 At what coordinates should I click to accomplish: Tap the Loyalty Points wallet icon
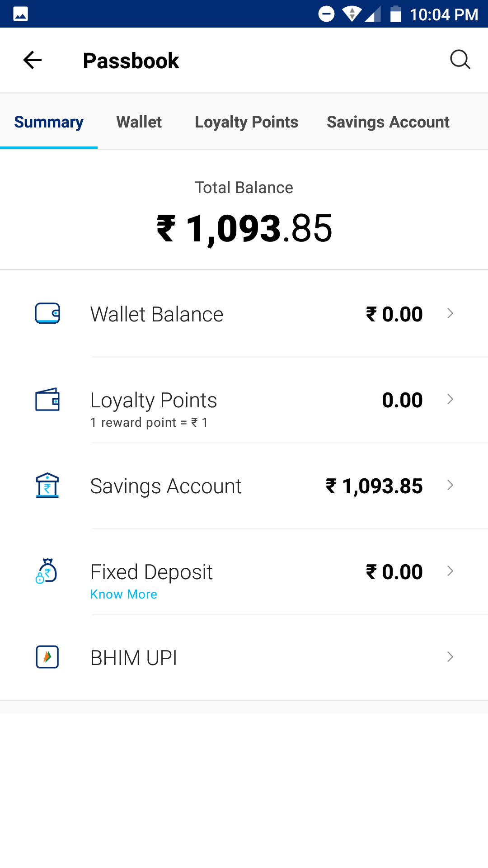47,399
